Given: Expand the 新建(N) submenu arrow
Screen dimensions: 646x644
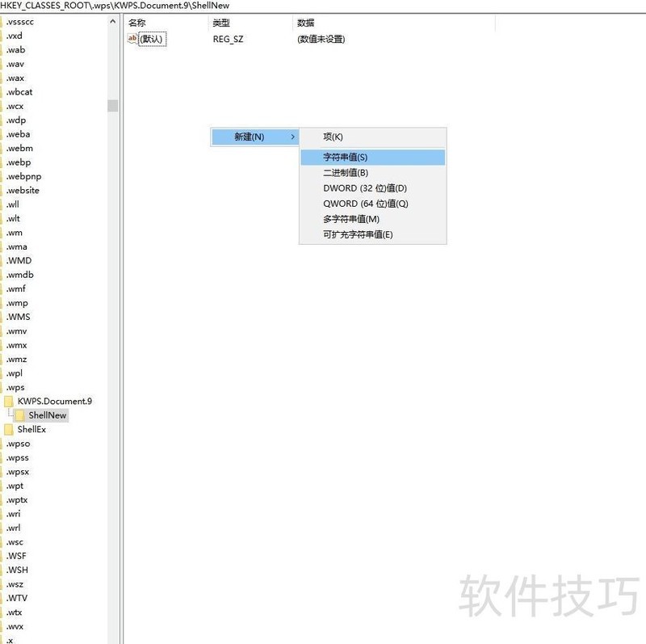Looking at the screenshot, I should pyautogui.click(x=292, y=137).
